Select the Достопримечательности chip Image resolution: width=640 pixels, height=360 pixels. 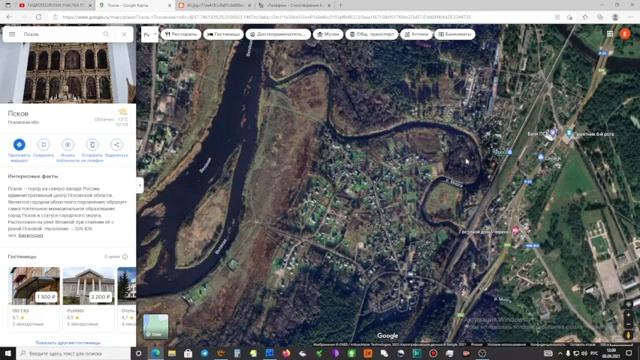pos(278,34)
